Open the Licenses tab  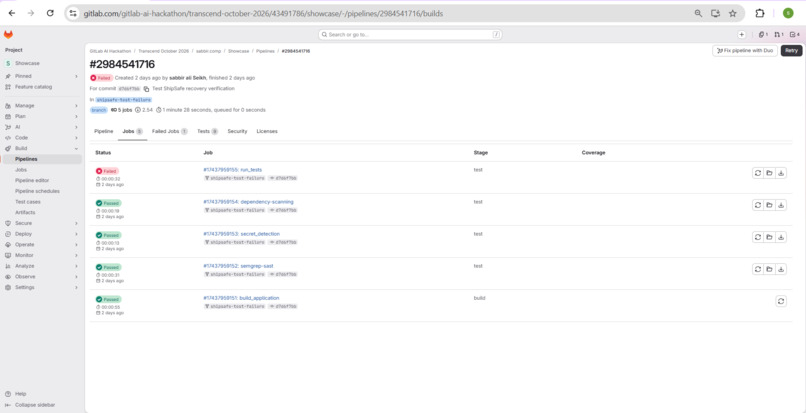point(267,132)
